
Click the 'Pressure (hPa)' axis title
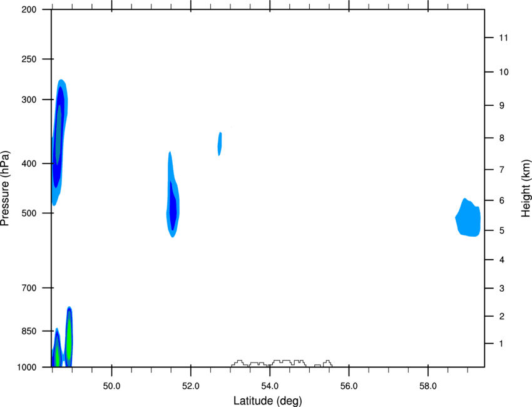tap(5, 188)
